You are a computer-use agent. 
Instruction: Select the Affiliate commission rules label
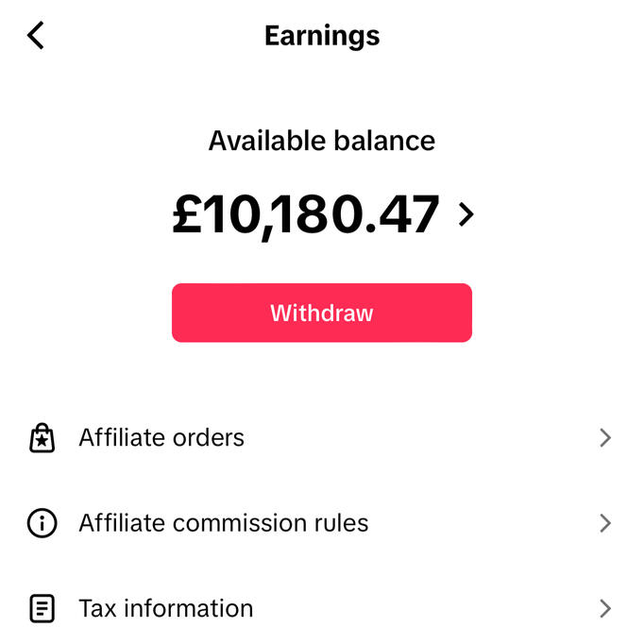coord(224,523)
